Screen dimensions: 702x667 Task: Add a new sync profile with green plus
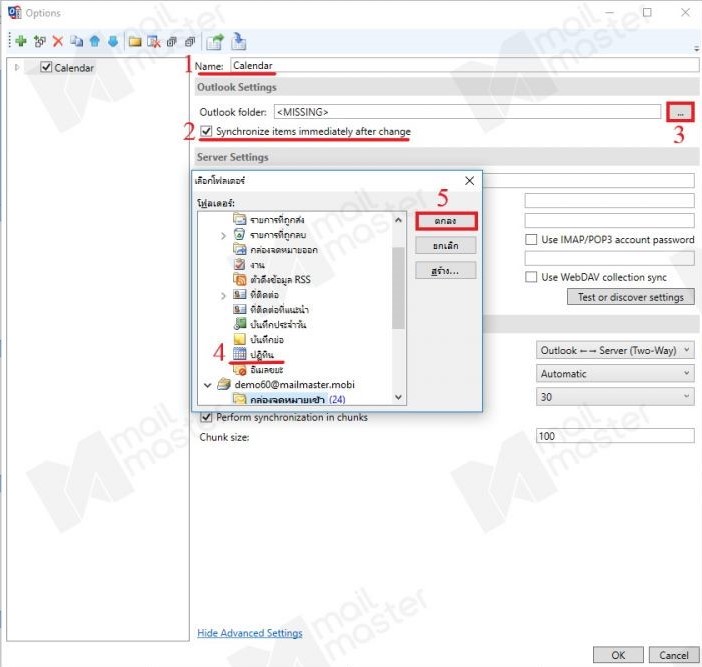pyautogui.click(x=21, y=41)
